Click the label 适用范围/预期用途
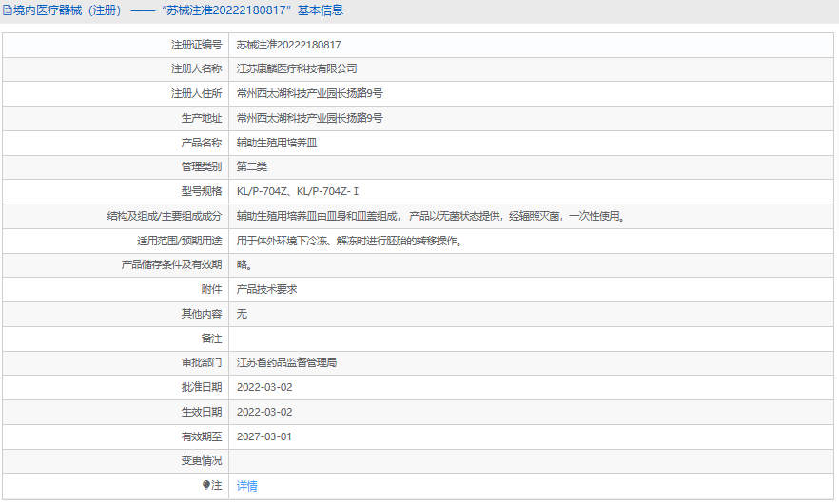The height and width of the screenshot is (504, 839). [179, 241]
